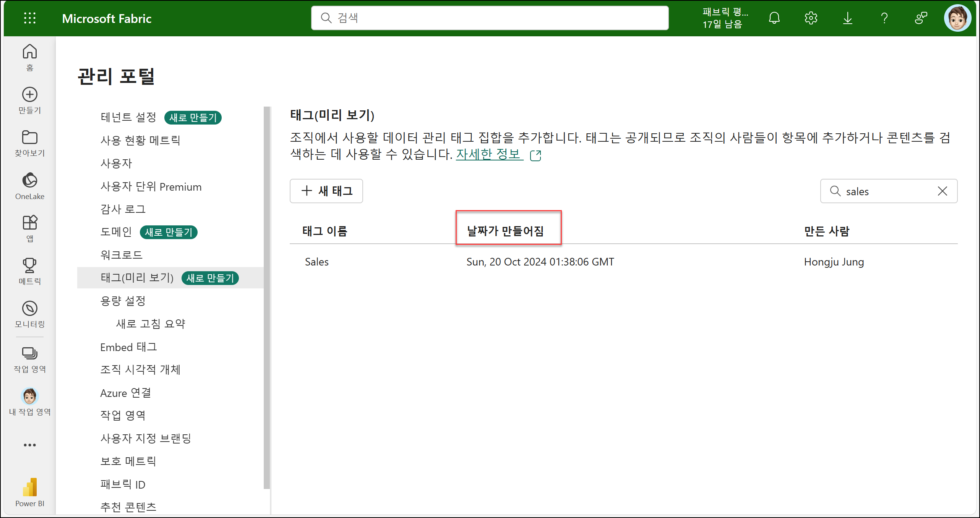Open the notifications bell
Viewport: 980px width, 518px height.
click(x=774, y=18)
